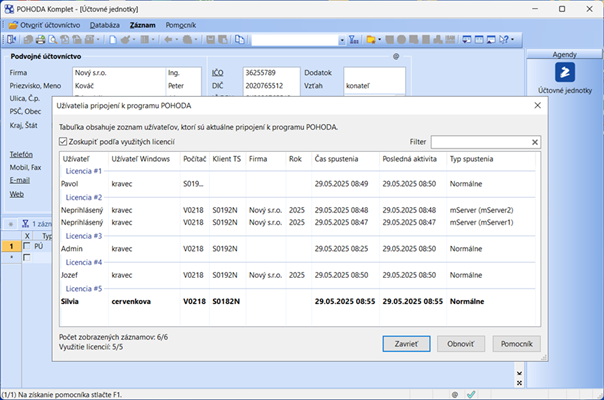Click the E-mail link label
604x400 pixels.
tap(20, 180)
